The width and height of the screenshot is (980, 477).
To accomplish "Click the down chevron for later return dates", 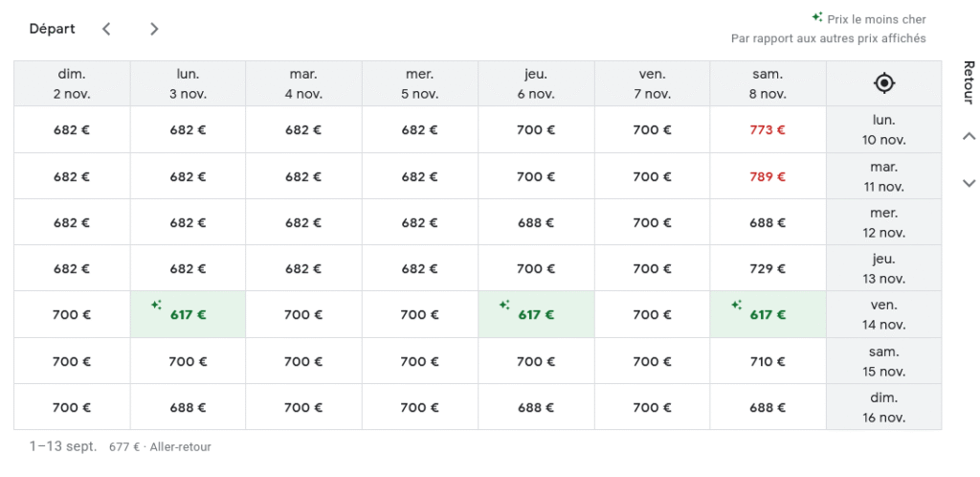I will 969,183.
